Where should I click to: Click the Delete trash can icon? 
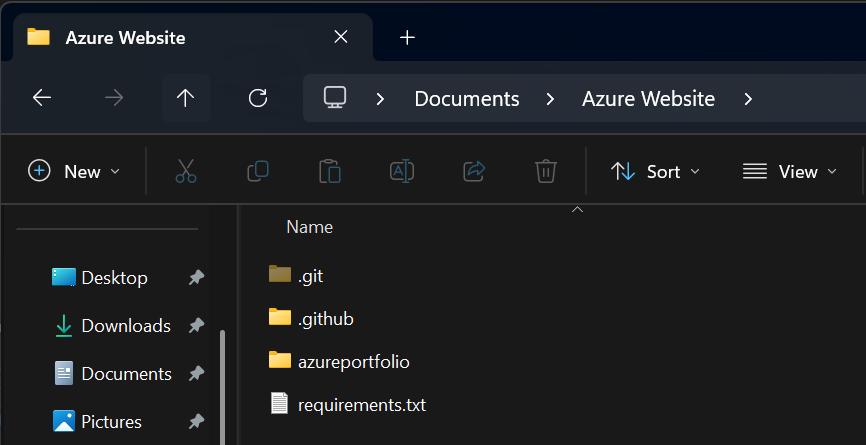(x=545, y=171)
